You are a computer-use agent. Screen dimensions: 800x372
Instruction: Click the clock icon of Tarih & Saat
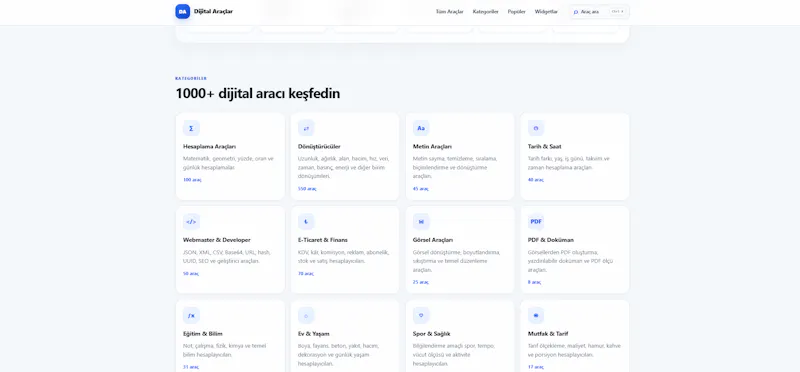(x=536, y=128)
